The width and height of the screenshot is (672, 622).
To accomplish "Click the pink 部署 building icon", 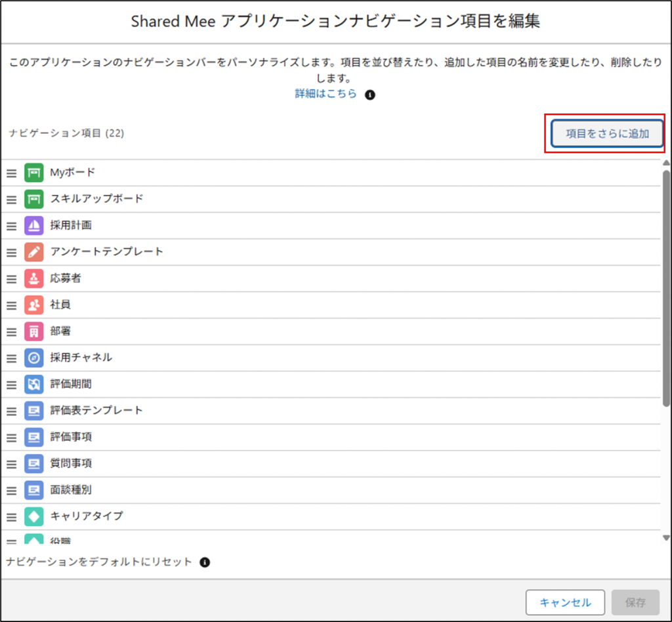I will click(x=33, y=331).
